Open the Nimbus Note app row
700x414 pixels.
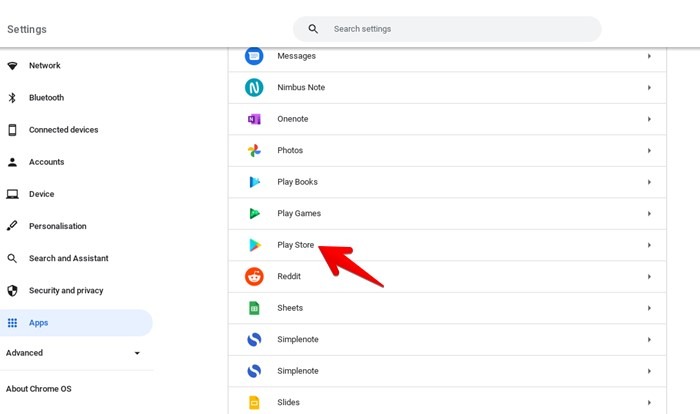(x=447, y=88)
